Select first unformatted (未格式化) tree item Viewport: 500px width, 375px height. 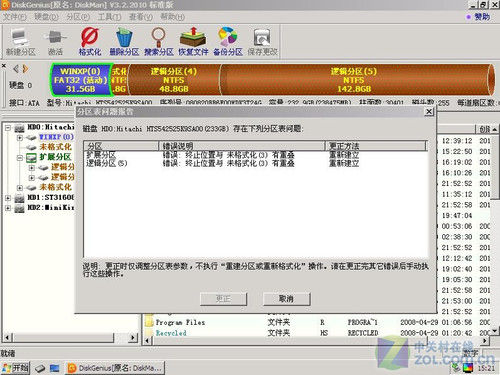click(x=55, y=147)
